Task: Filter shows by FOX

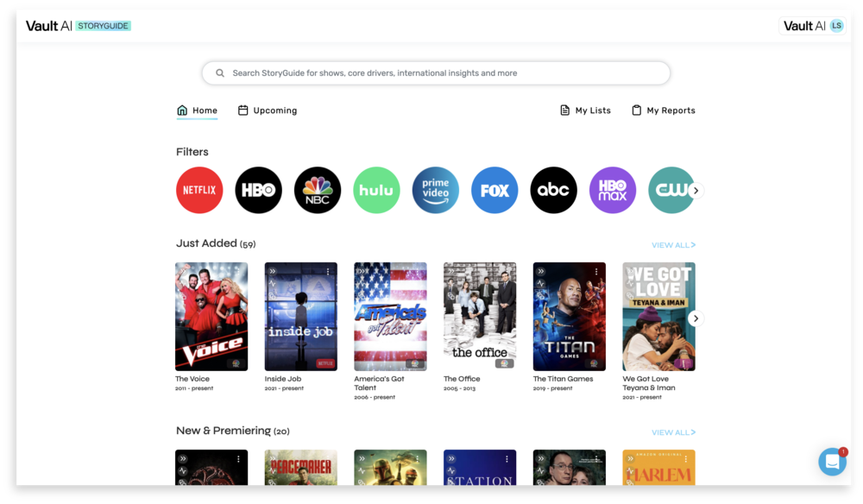Action: click(x=494, y=191)
